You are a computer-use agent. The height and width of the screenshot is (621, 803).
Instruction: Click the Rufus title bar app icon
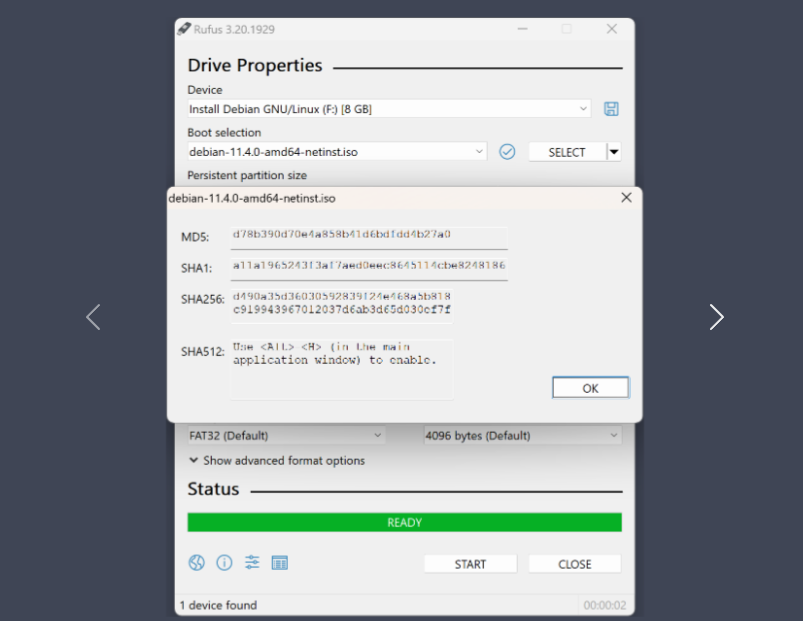coord(184,29)
